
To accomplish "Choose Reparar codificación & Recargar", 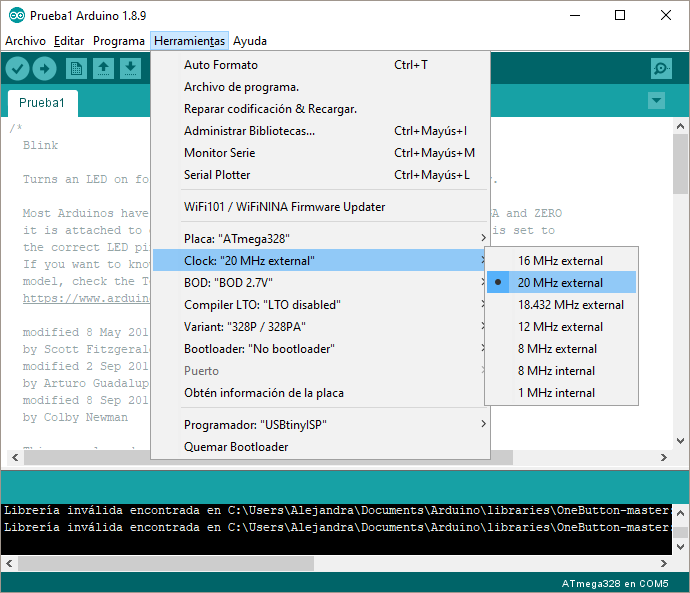I will pyautogui.click(x=320, y=109).
